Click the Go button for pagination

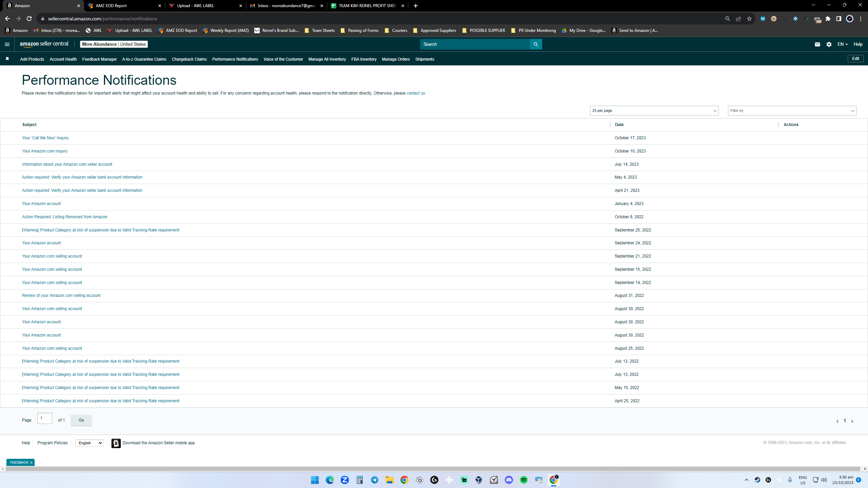81,420
